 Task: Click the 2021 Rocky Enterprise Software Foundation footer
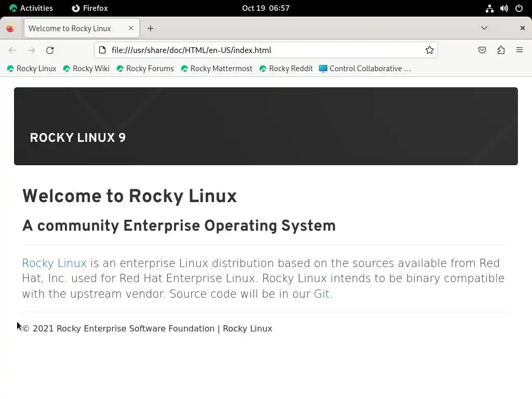coord(147,329)
